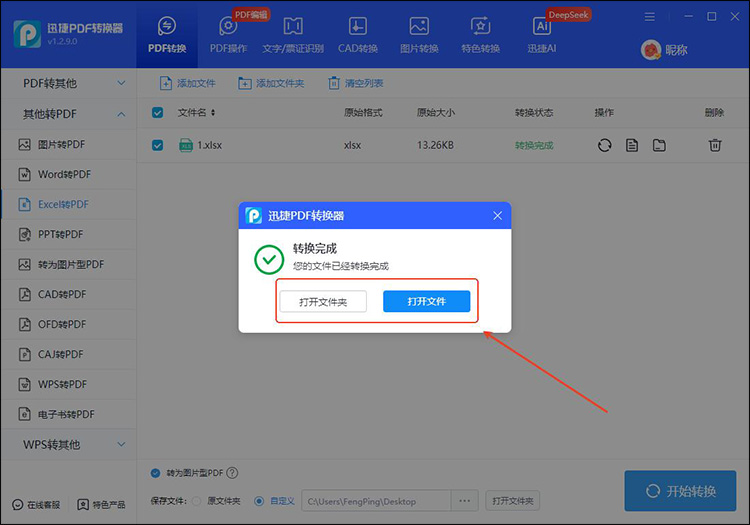The width and height of the screenshot is (750, 525).
Task: Click the 打开文件 button in dialog
Action: pyautogui.click(x=426, y=301)
